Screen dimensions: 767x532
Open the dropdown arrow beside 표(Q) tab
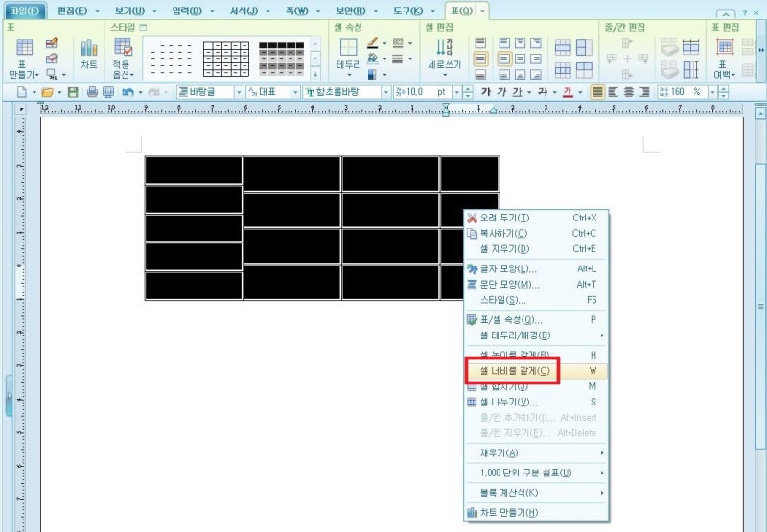(483, 11)
